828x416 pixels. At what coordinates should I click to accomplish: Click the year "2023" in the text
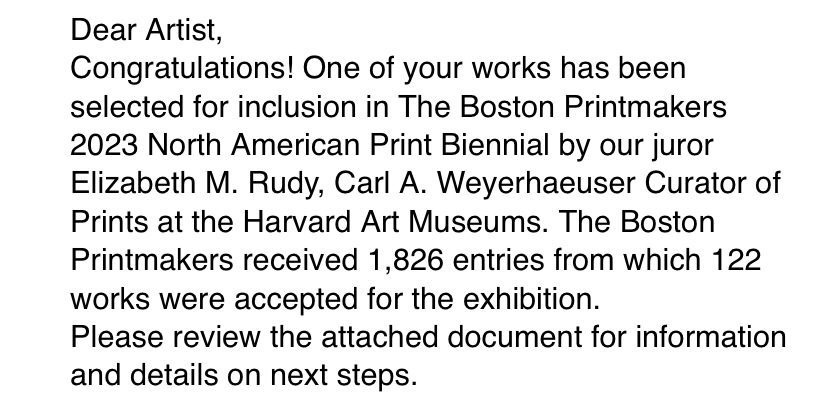click(x=105, y=145)
